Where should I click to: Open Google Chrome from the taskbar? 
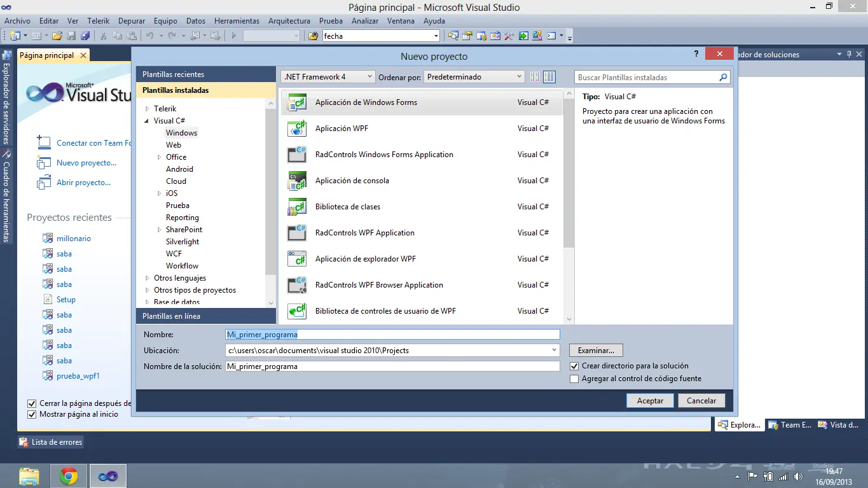click(69, 476)
